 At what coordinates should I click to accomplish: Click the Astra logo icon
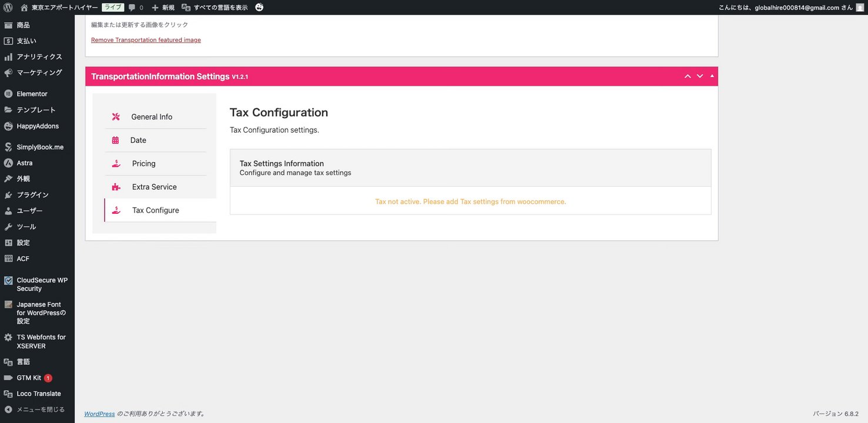click(x=8, y=163)
